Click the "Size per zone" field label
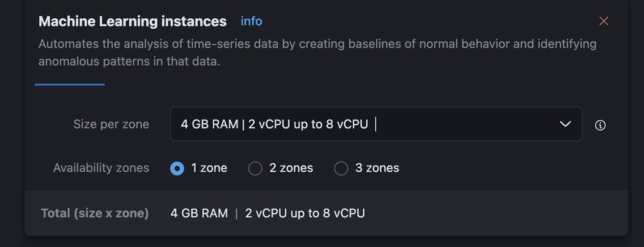Viewport: 644px width, 247px height. [111, 124]
